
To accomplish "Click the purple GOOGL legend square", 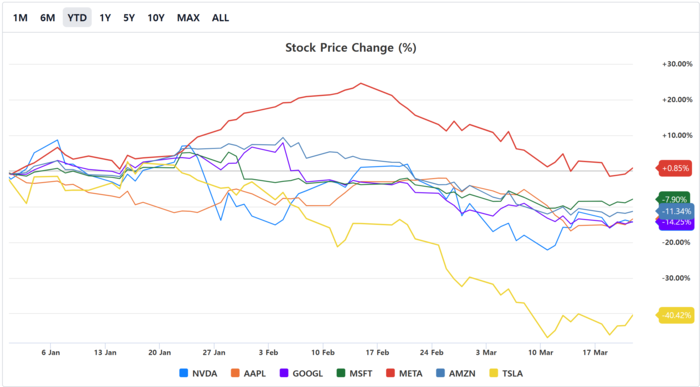I will pos(284,373).
